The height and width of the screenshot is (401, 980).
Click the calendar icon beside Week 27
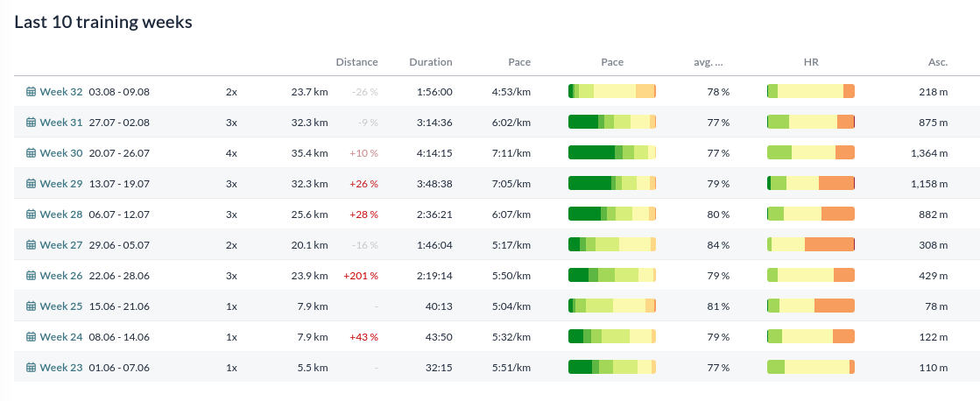pos(31,245)
